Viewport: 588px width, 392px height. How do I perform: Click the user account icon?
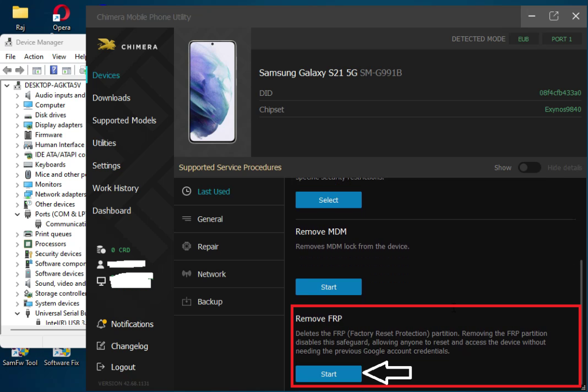(x=100, y=265)
